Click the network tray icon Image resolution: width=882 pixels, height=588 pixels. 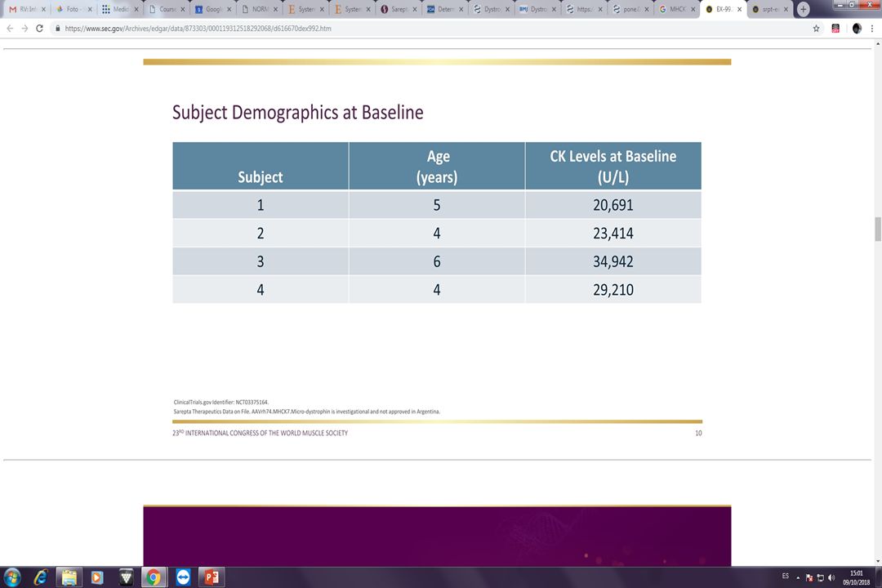(x=820, y=577)
